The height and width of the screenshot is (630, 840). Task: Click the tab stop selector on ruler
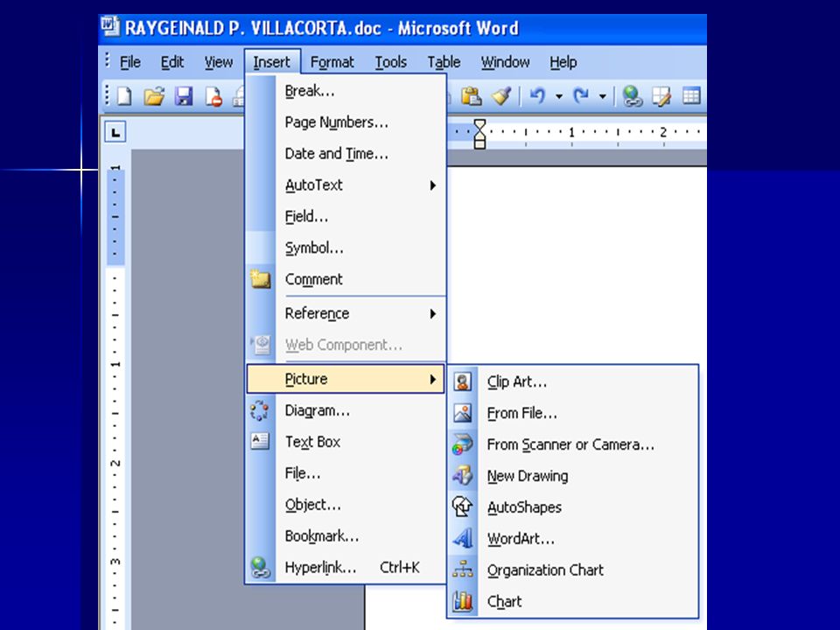pyautogui.click(x=115, y=132)
